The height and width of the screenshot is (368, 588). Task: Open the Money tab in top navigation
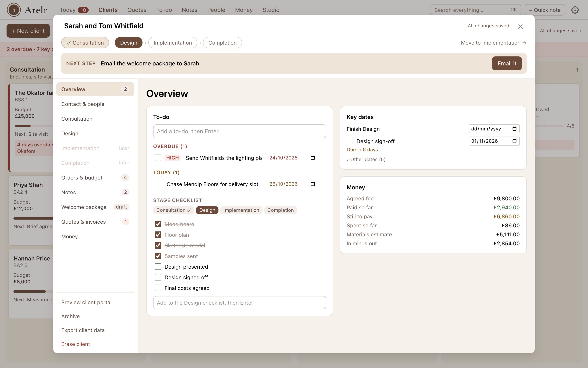[x=244, y=10]
